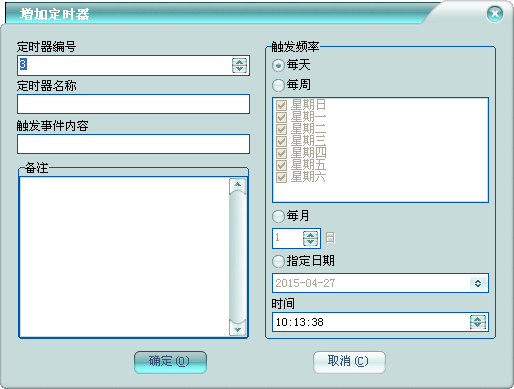Image resolution: width=514 pixels, height=389 pixels.
Task: Choose the 指定日期 radio option
Action: click(x=278, y=261)
